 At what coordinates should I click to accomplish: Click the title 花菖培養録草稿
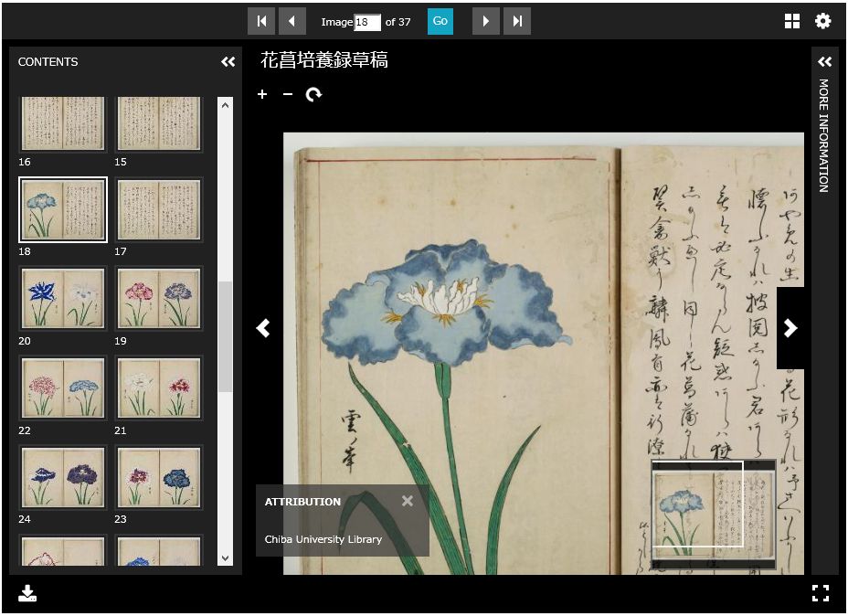pyautogui.click(x=324, y=60)
